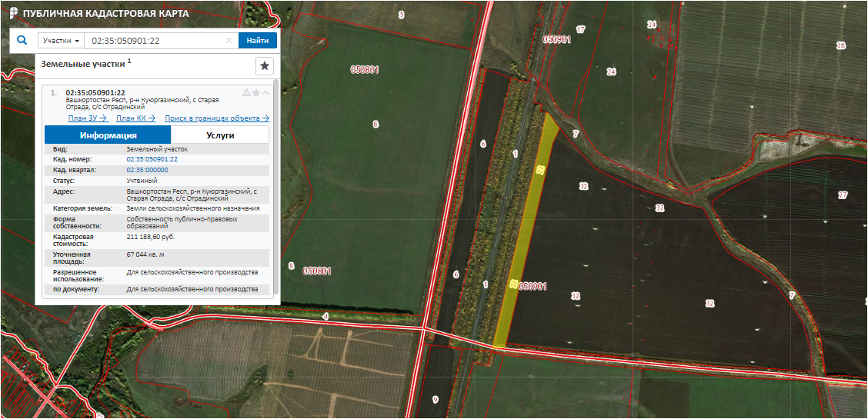Click the info panel vertical scrollbar

[x=275, y=192]
